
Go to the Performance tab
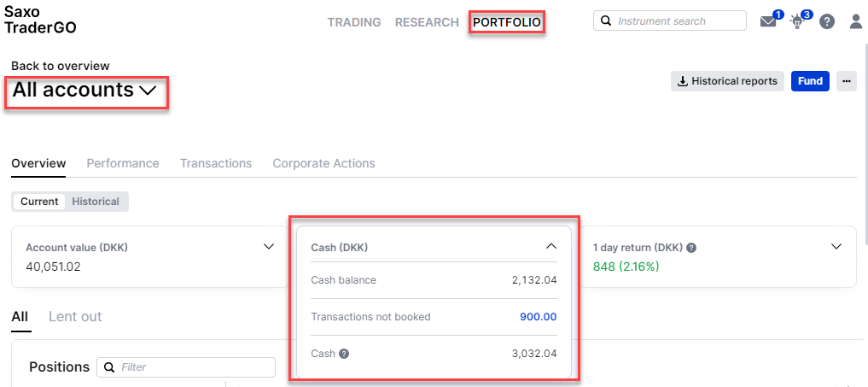point(123,163)
